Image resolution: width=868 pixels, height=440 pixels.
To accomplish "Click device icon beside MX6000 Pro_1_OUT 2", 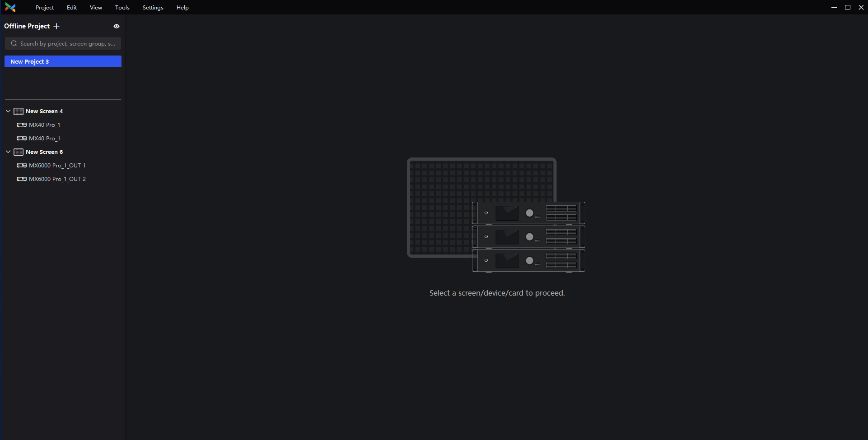I will tap(22, 179).
